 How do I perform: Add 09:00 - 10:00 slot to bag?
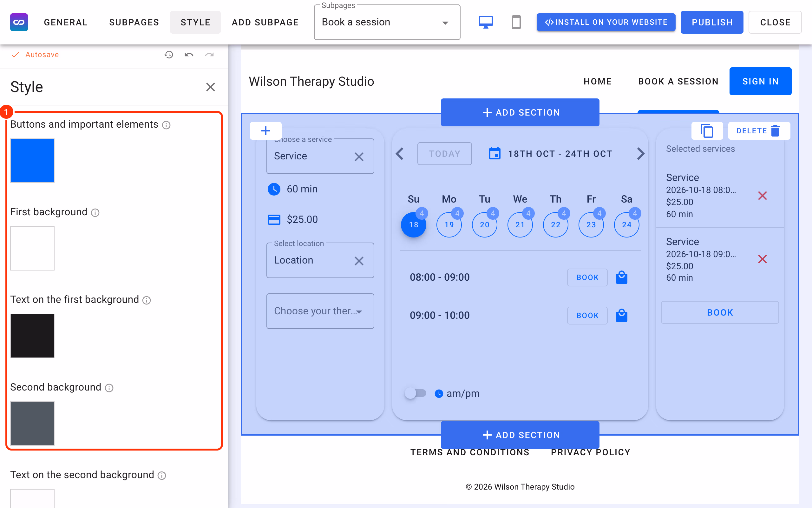coord(621,315)
